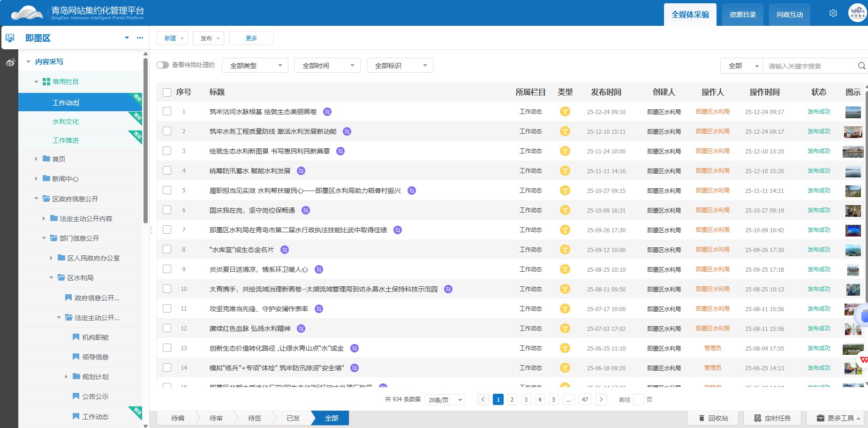Go to page 2
868x428 pixels.
[512, 399]
